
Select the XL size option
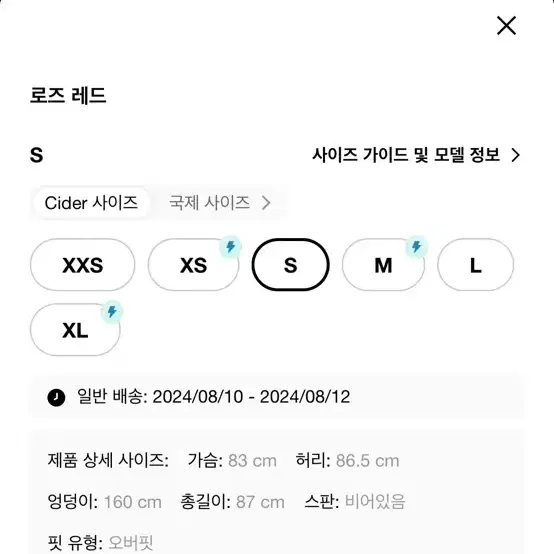point(75,330)
